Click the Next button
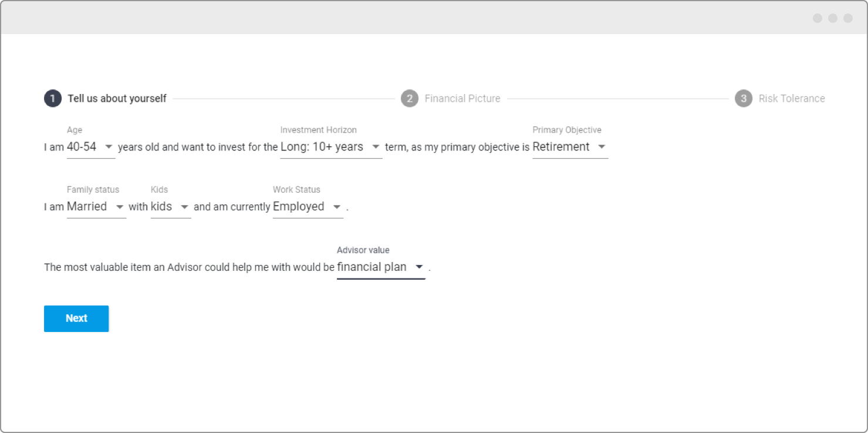This screenshot has height=433, width=868. (76, 318)
